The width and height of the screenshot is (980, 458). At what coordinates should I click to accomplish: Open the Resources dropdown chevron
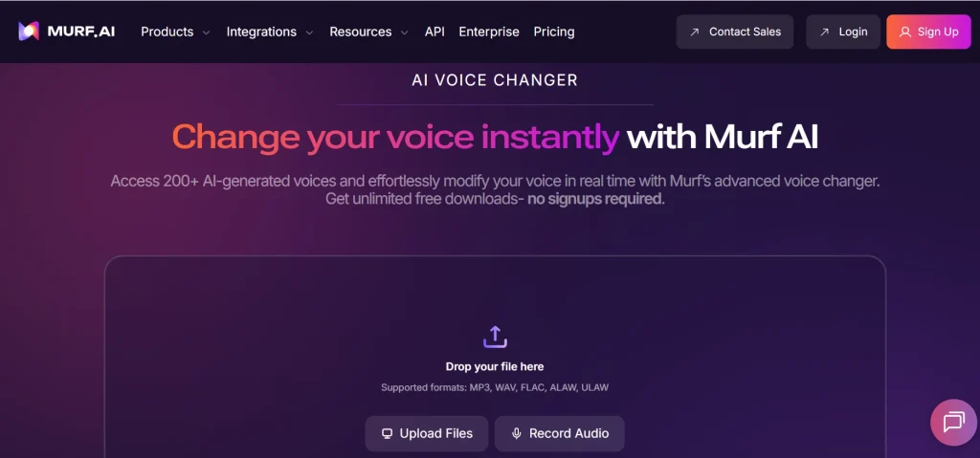coord(404,33)
